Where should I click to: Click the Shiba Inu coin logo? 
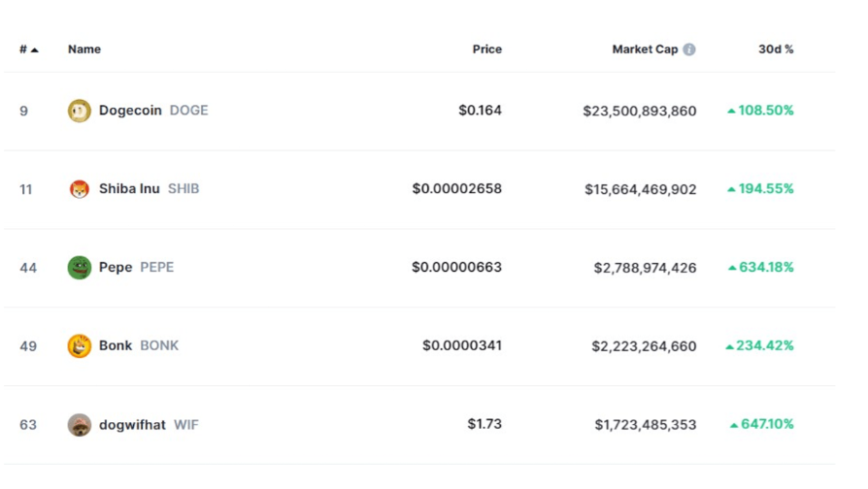80,189
